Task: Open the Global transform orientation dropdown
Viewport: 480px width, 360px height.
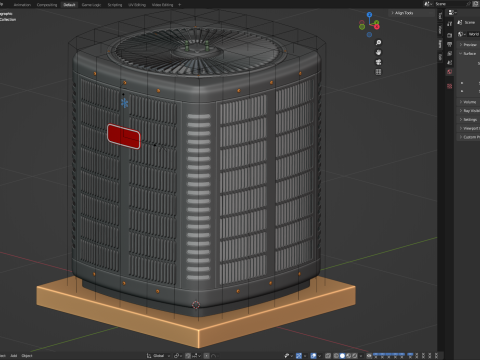Action: point(159,356)
